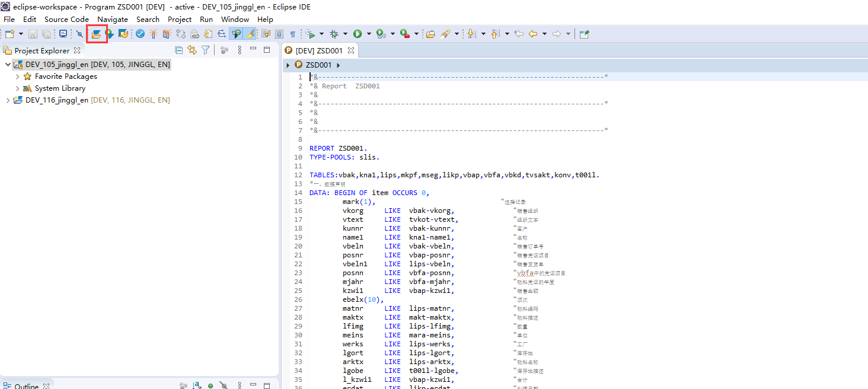Toggle the Mark Occurrences highlighter
This screenshot has height=389, width=868.
[x=250, y=34]
